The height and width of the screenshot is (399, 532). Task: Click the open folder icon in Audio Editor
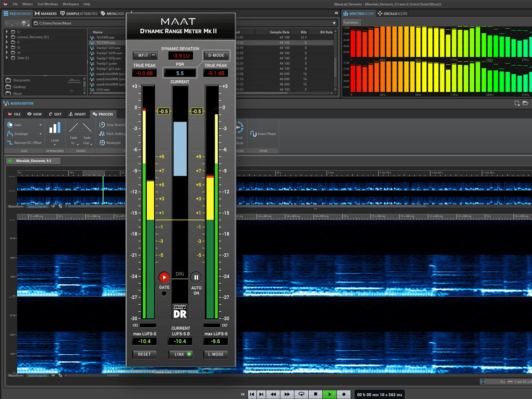(525, 103)
